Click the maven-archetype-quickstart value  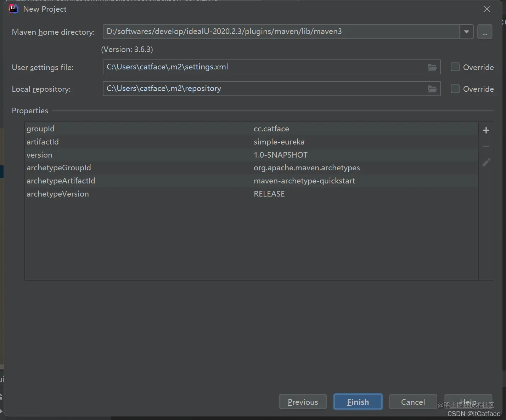pyautogui.click(x=304, y=181)
